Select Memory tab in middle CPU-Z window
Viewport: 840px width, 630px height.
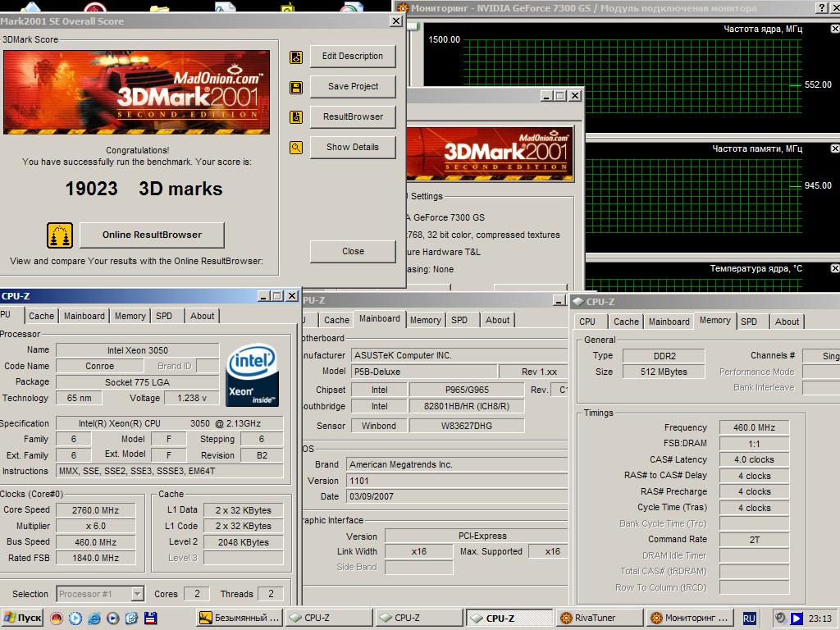pos(426,320)
